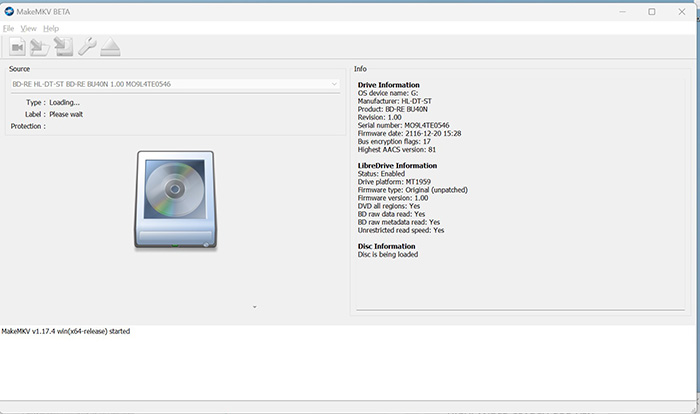Click the Eject disc icon

tap(110, 47)
